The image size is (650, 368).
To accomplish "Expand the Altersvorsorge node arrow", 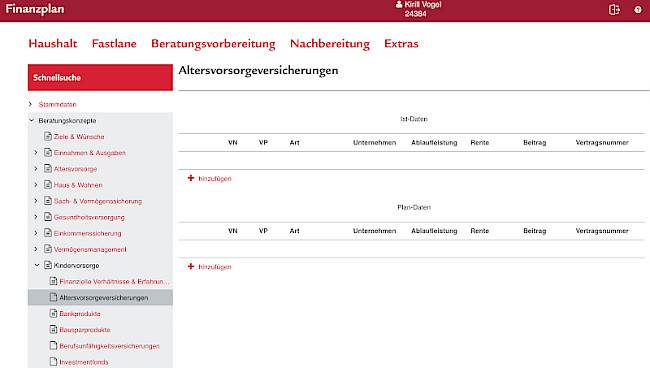I will pos(36,169).
